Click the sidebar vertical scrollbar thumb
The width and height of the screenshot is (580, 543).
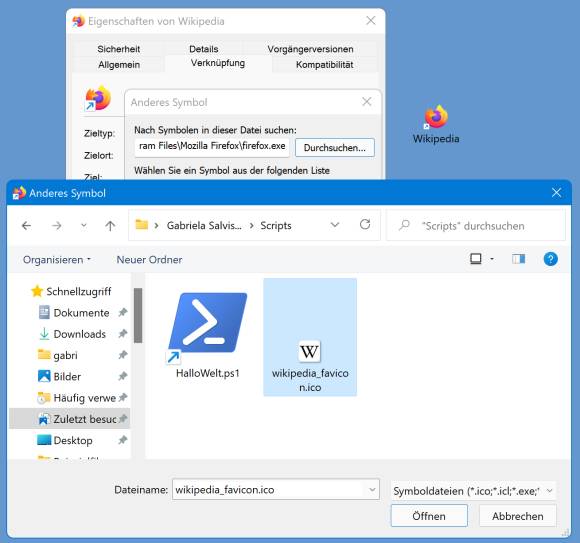[x=138, y=315]
